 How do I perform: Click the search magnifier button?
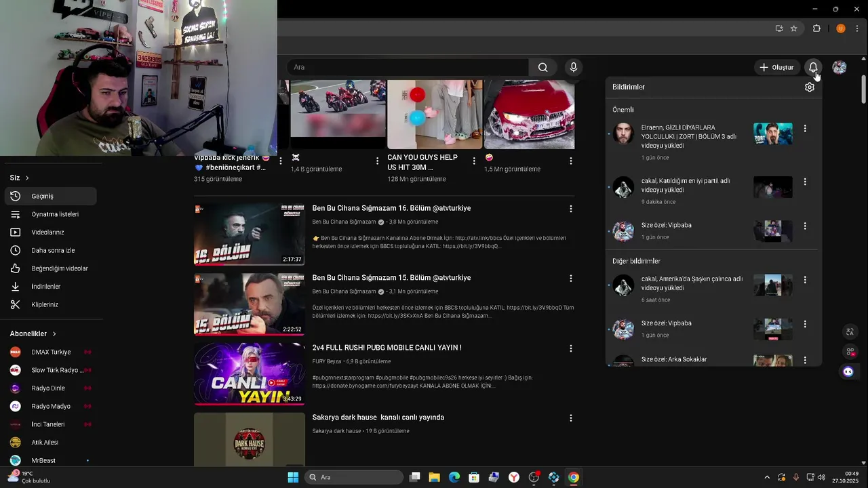(542, 67)
